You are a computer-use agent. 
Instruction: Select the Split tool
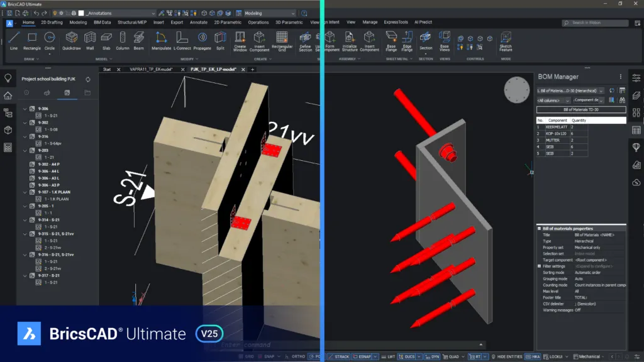tap(220, 41)
